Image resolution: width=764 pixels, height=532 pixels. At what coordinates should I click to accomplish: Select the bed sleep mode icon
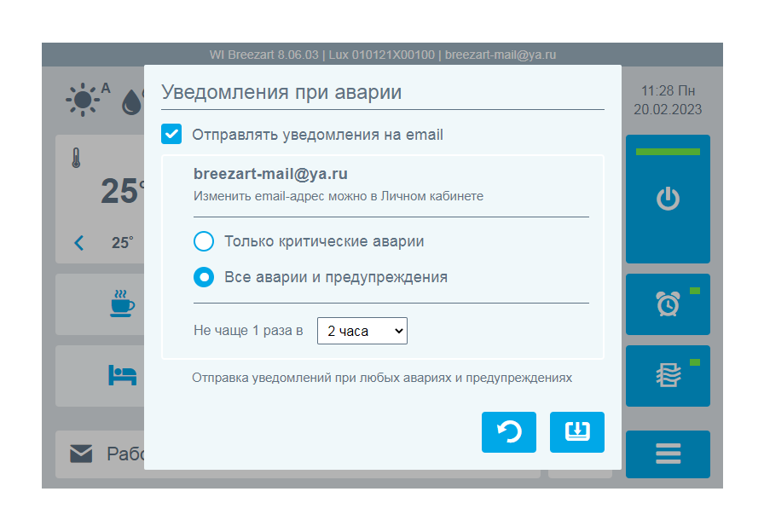tap(122, 375)
